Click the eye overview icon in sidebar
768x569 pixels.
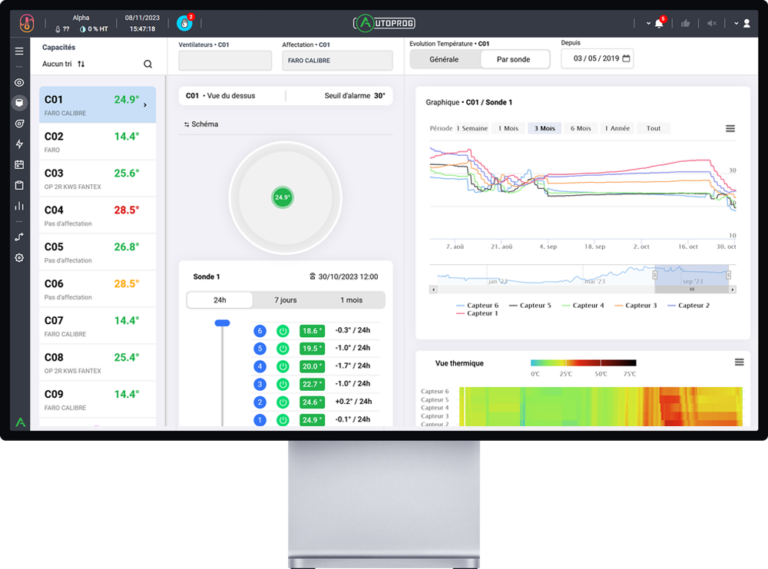[x=19, y=82]
